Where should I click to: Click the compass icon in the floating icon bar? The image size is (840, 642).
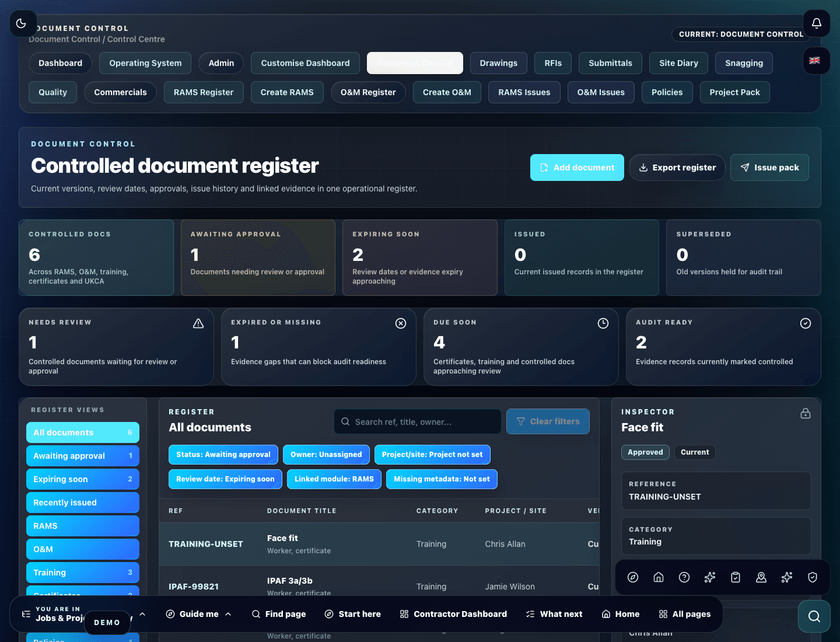633,577
